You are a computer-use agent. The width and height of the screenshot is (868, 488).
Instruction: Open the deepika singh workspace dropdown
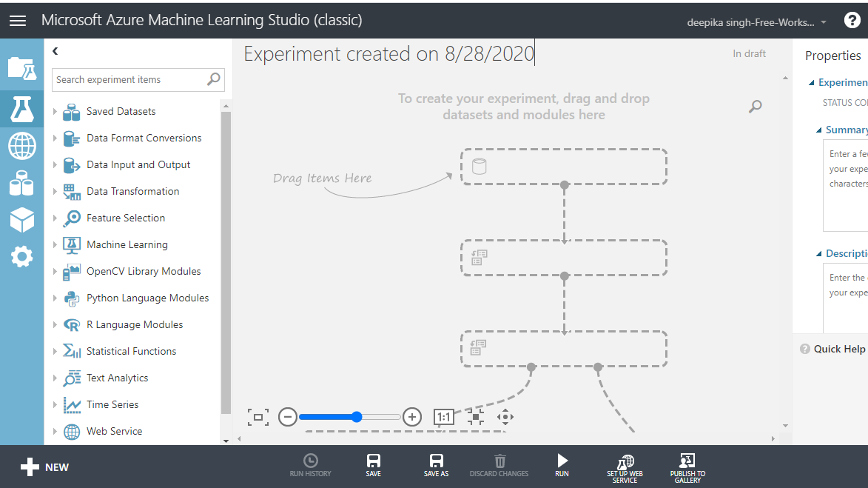[x=756, y=22]
